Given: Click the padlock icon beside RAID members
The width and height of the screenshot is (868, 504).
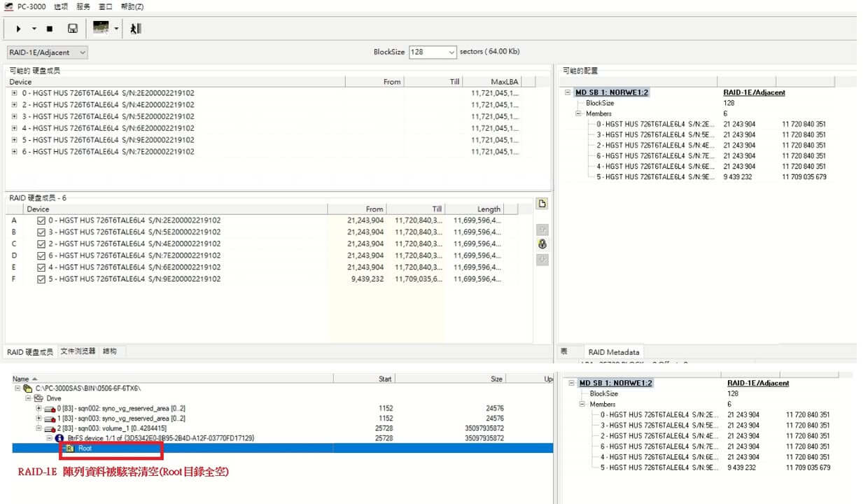Looking at the screenshot, I should pyautogui.click(x=542, y=244).
